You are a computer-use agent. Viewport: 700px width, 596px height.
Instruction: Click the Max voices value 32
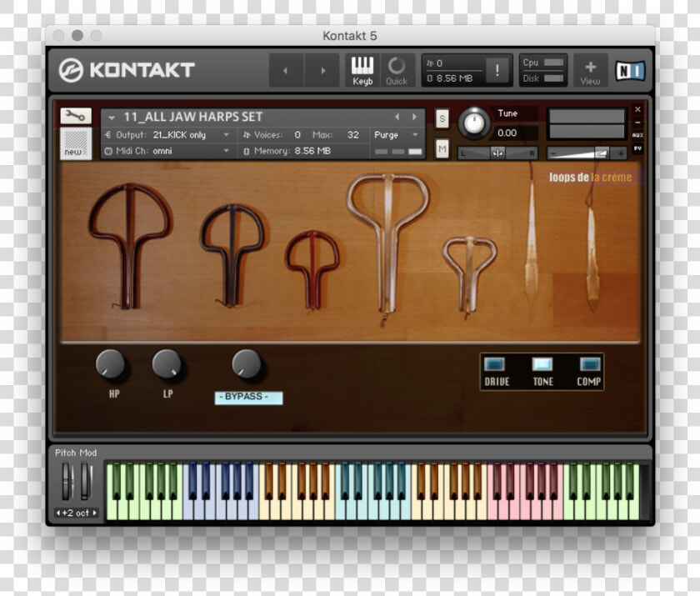pyautogui.click(x=352, y=135)
